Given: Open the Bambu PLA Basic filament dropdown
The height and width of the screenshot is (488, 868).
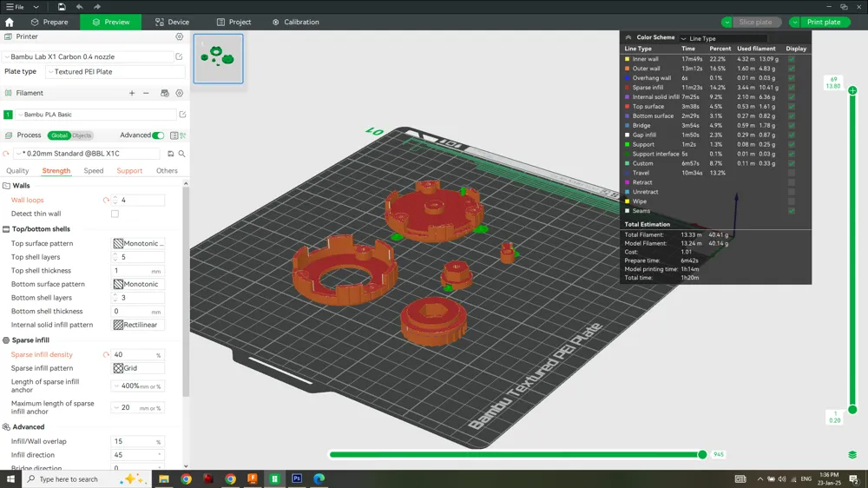Looking at the screenshot, I should tap(95, 115).
